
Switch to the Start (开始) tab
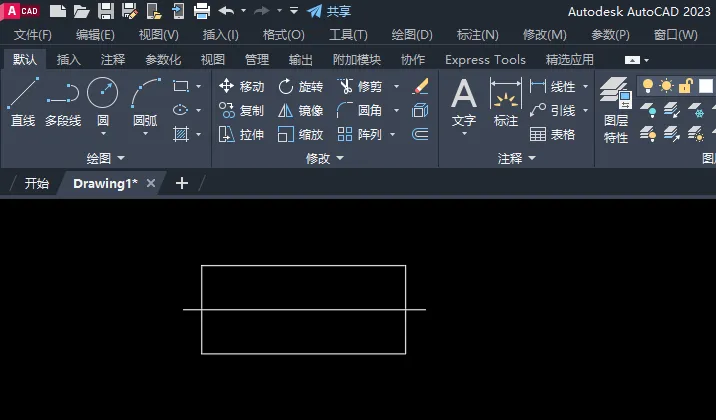(x=37, y=183)
